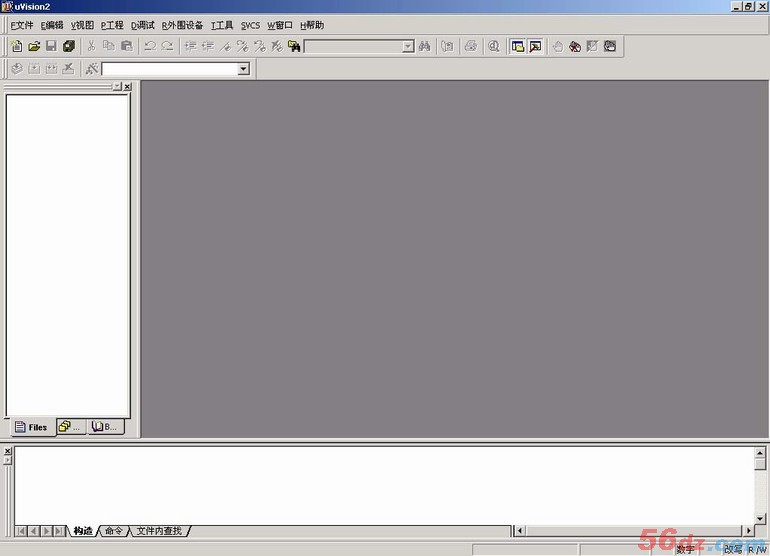Click the Stop Build icon
This screenshot has width=770, height=556.
click(x=69, y=69)
